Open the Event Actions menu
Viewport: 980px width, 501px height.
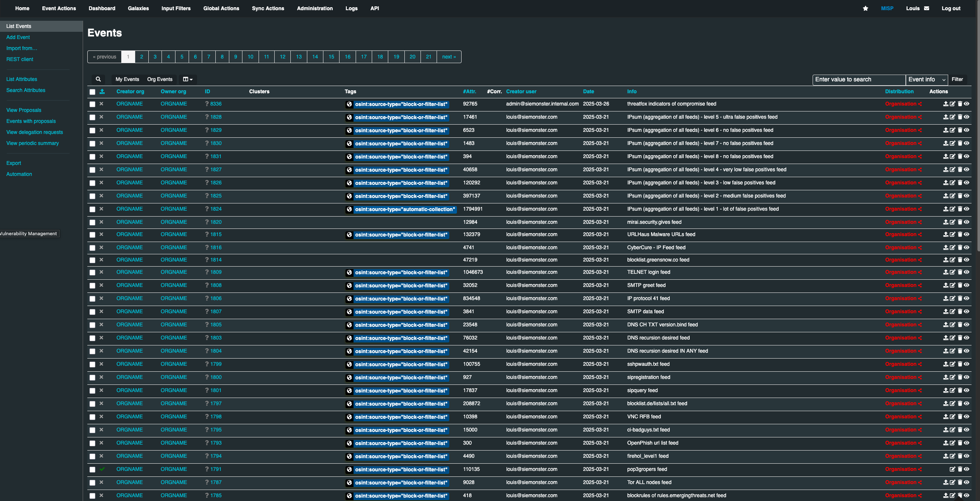(59, 8)
